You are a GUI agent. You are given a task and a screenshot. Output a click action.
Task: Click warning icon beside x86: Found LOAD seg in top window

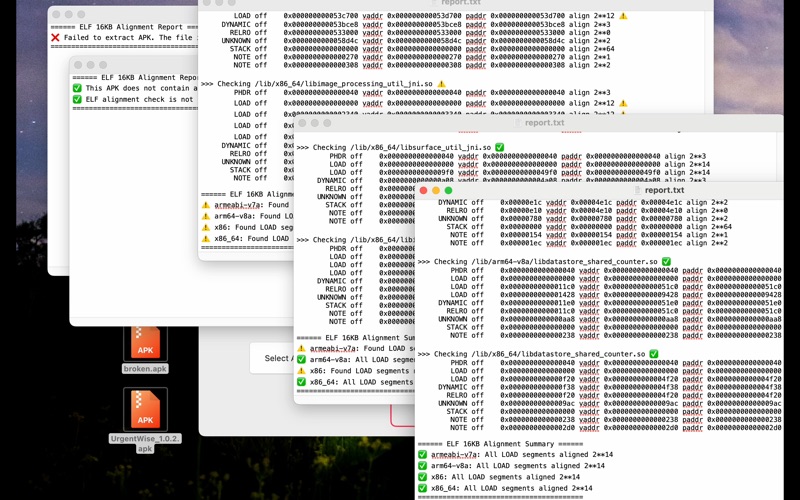click(206, 228)
